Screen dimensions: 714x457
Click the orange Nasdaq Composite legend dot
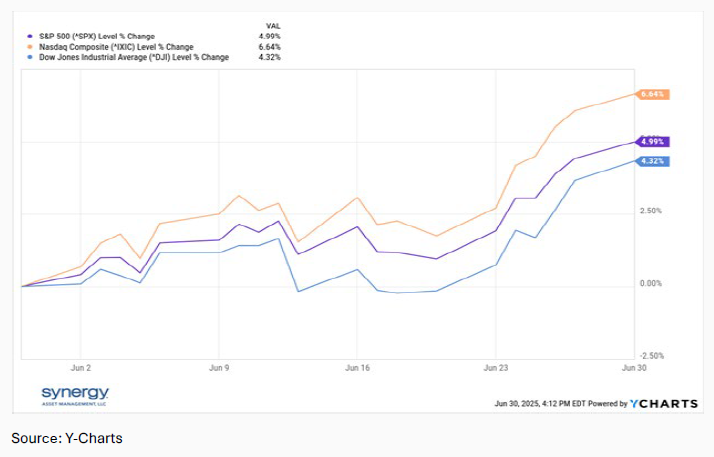[x=30, y=46]
